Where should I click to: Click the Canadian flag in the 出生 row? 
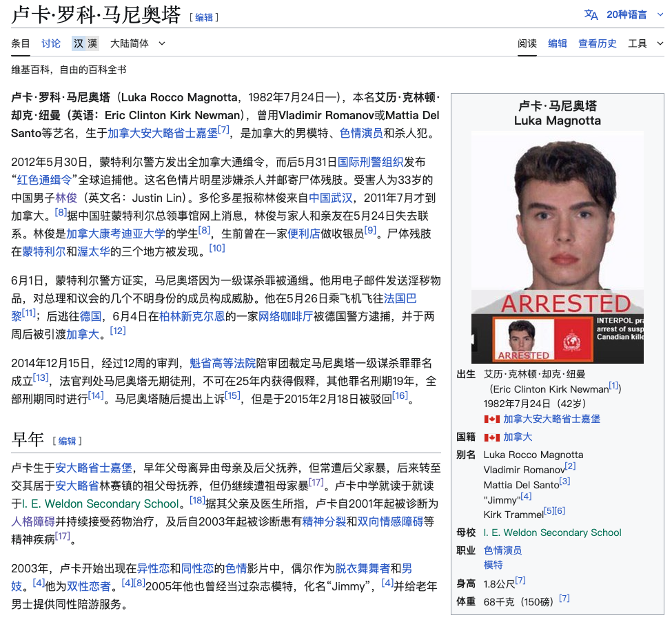point(491,419)
